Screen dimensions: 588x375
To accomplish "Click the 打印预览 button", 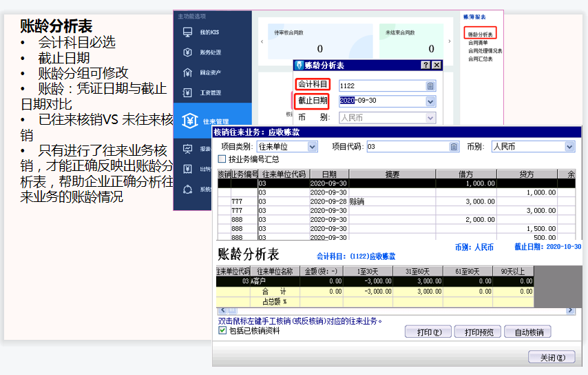I will point(479,332).
